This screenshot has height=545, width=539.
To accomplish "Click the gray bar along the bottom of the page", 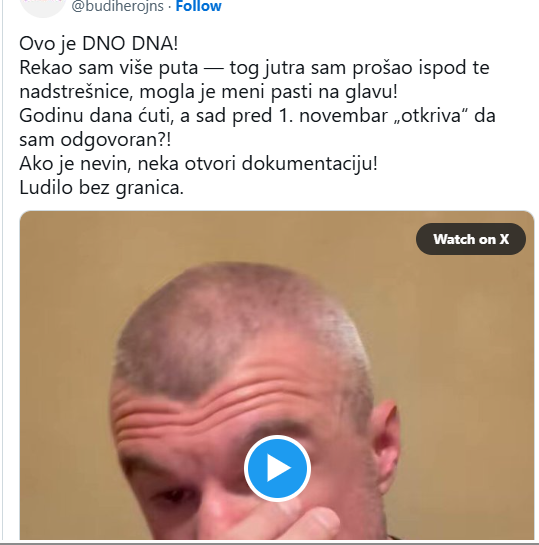I will 269,543.
